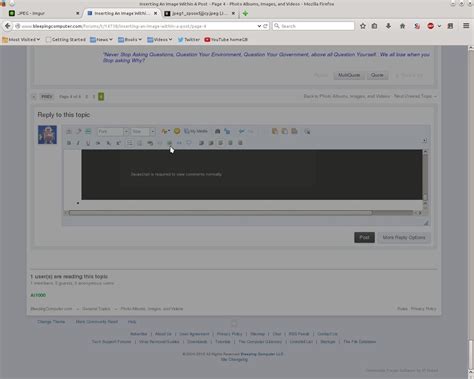474x379 pixels.
Task: Open the text color dropdown in editor
Action: (165, 131)
